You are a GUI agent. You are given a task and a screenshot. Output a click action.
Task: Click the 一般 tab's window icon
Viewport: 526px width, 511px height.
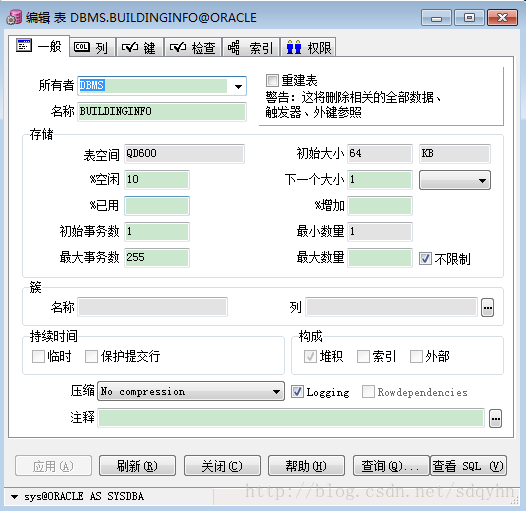coord(24,45)
